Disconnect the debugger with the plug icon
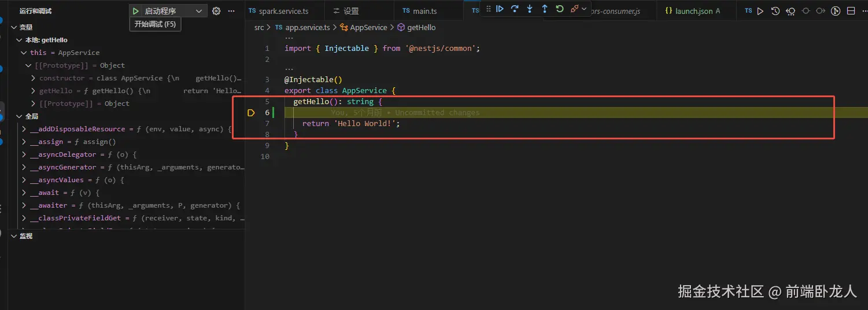This screenshot has width=868, height=310. click(x=574, y=9)
